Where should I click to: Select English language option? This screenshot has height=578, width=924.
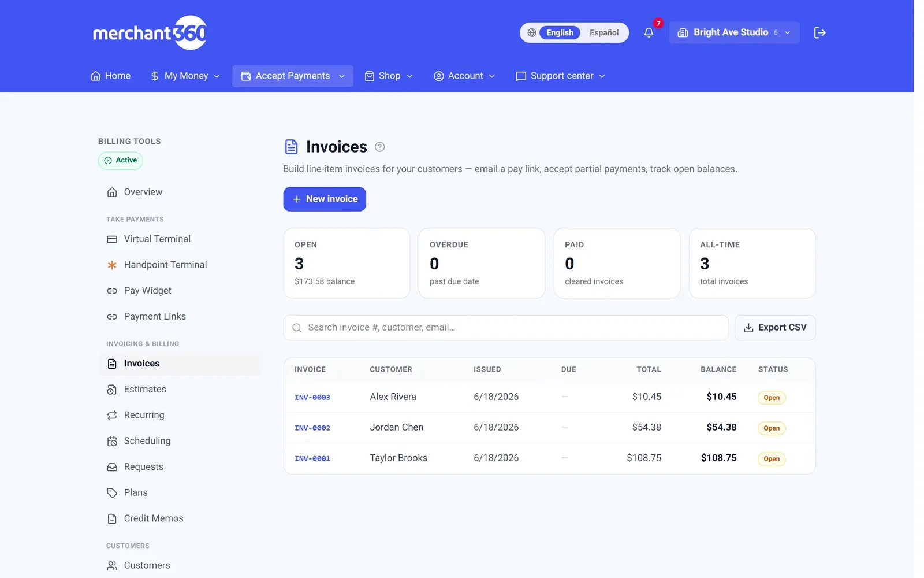point(560,33)
